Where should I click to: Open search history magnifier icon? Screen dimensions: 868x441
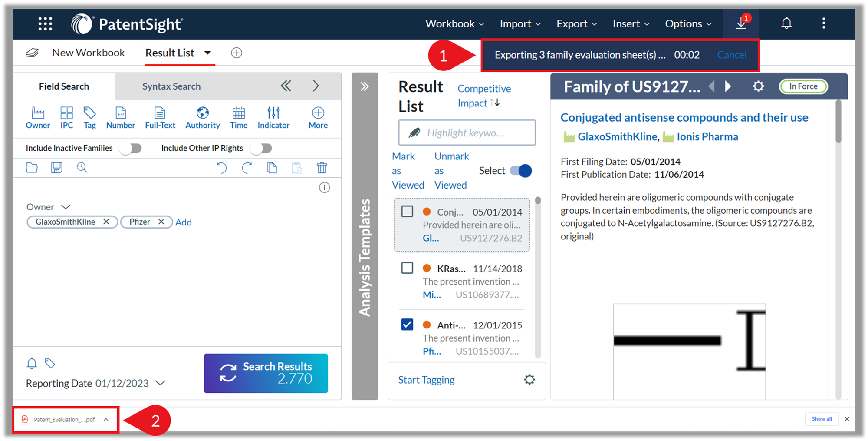click(x=82, y=168)
